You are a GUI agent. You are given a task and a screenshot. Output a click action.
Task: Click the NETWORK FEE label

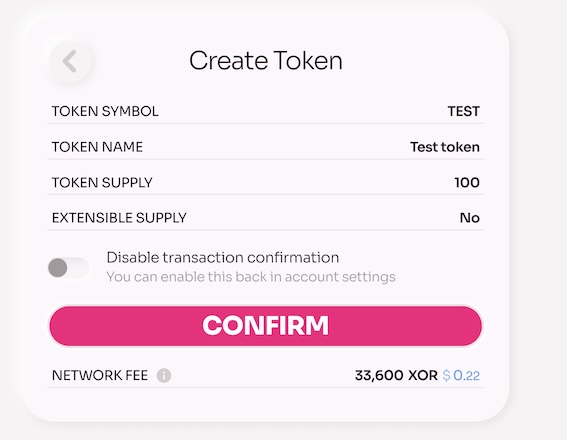pos(100,375)
